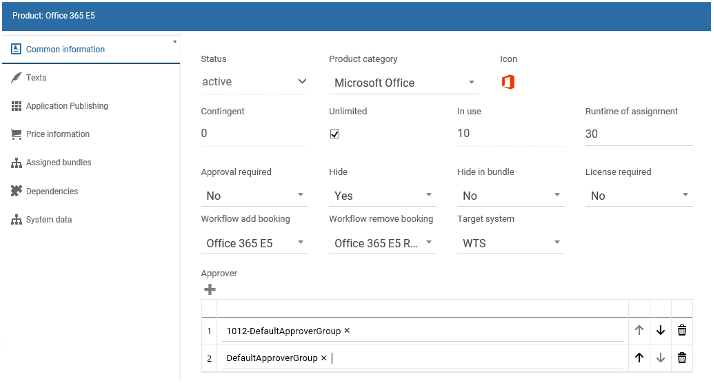Remove the 1012-DefaultApproverGroup tag
This screenshot has height=383, width=714.
(347, 331)
